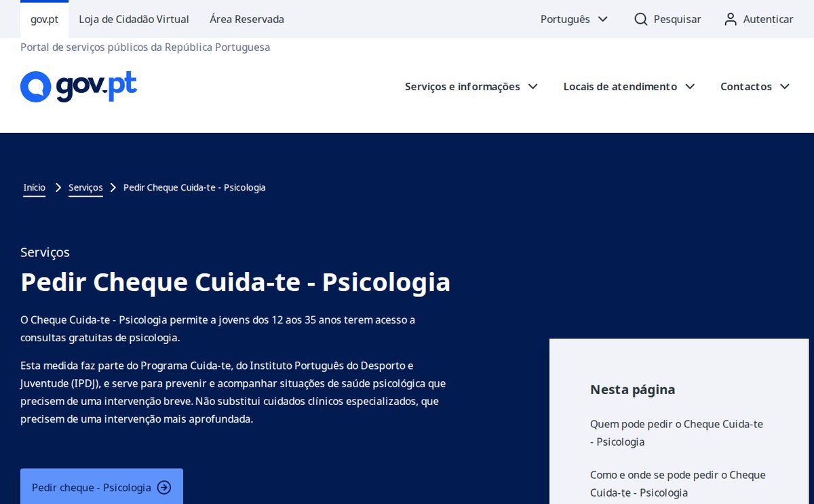The width and height of the screenshot is (814, 504).
Task: Go to Serviços breadcrumb link
Action: (x=85, y=188)
